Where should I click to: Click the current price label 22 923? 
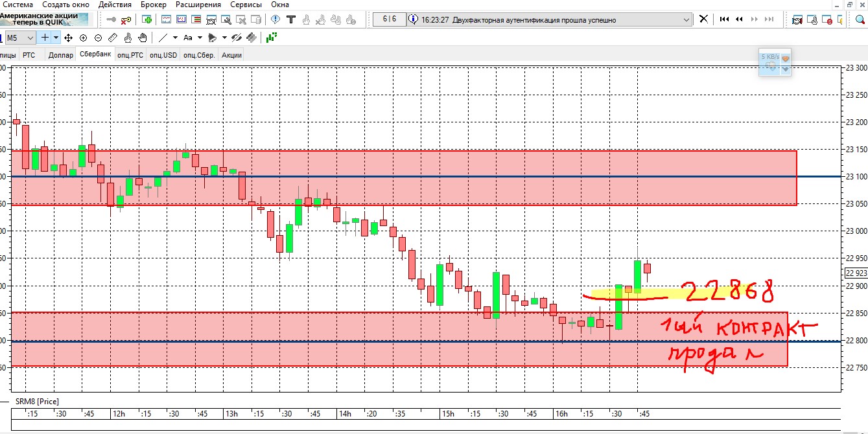tap(856, 273)
